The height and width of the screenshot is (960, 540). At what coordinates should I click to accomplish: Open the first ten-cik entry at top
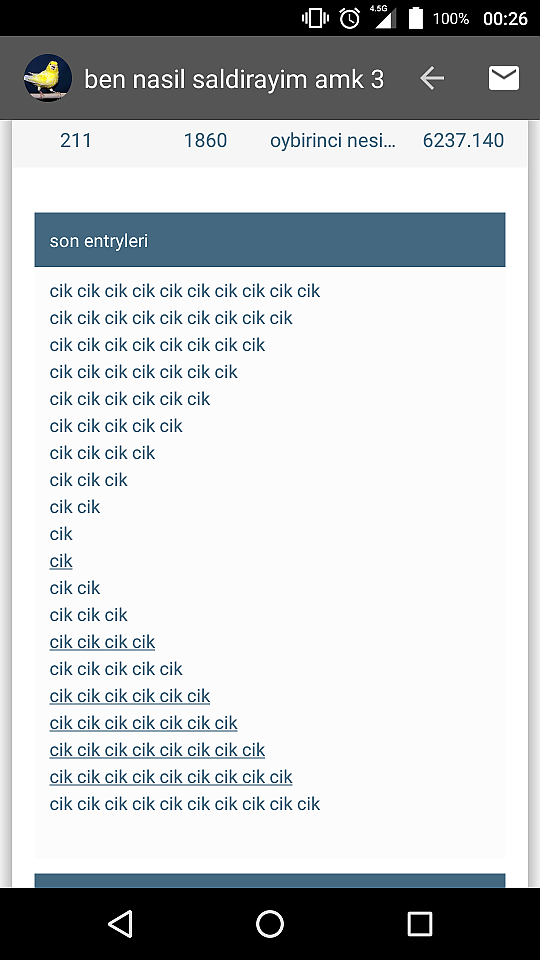coord(185,291)
